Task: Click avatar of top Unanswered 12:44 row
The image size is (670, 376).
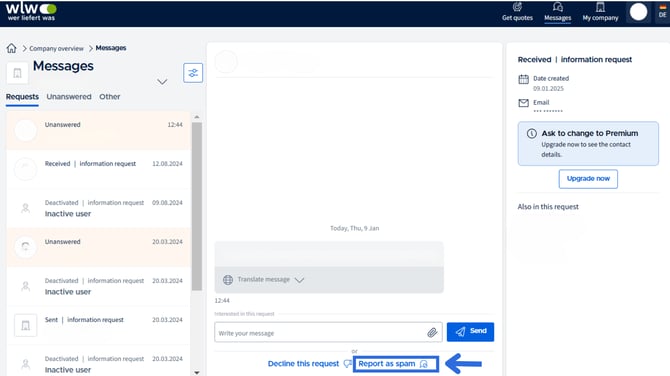Action: [26, 130]
